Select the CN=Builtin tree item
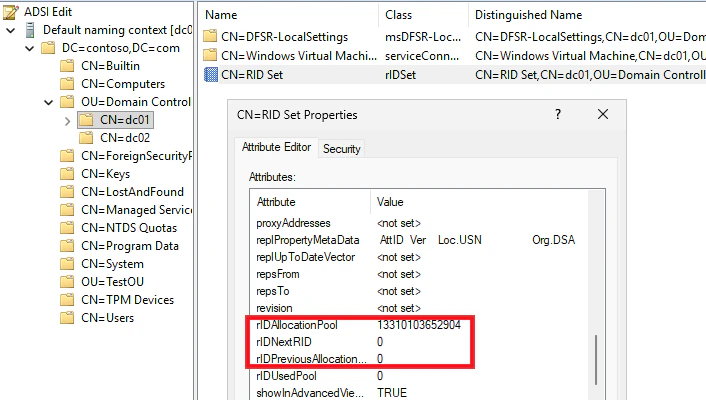 click(110, 66)
